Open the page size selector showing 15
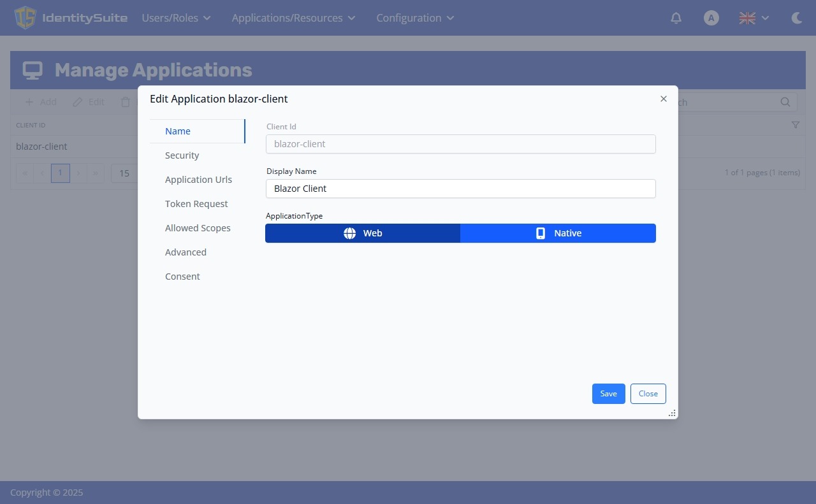The height and width of the screenshot is (504, 816). click(x=125, y=173)
